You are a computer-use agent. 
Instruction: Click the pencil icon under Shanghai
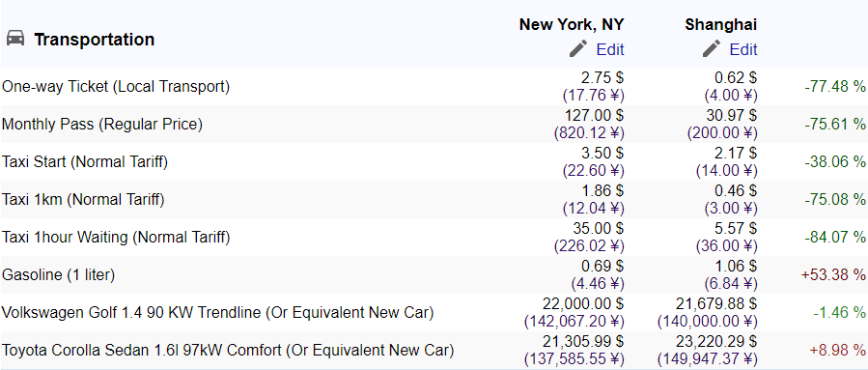click(712, 48)
